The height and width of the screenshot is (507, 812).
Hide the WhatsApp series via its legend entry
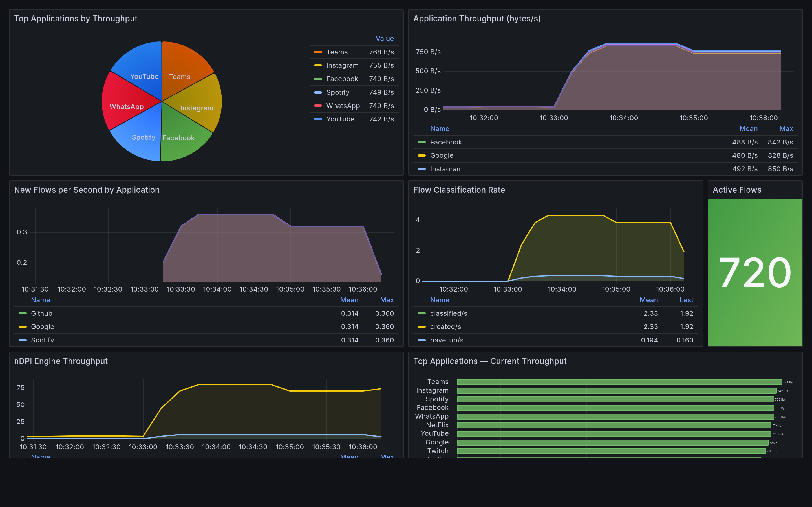pyautogui.click(x=343, y=106)
